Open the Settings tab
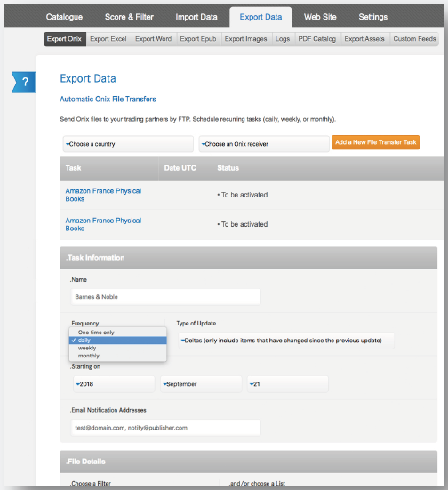448x490 pixels. (x=373, y=17)
